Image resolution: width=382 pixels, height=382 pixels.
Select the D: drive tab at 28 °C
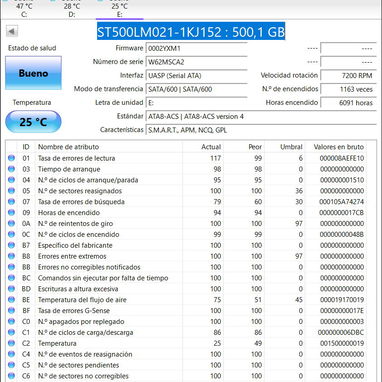[72, 9]
